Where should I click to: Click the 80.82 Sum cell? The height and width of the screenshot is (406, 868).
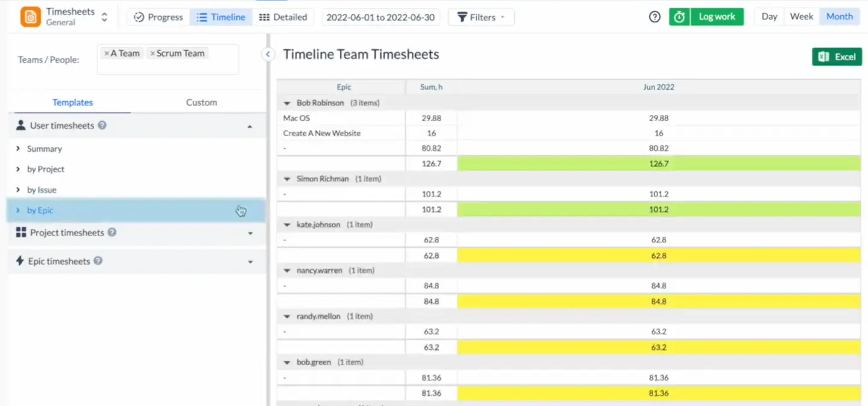pos(432,148)
